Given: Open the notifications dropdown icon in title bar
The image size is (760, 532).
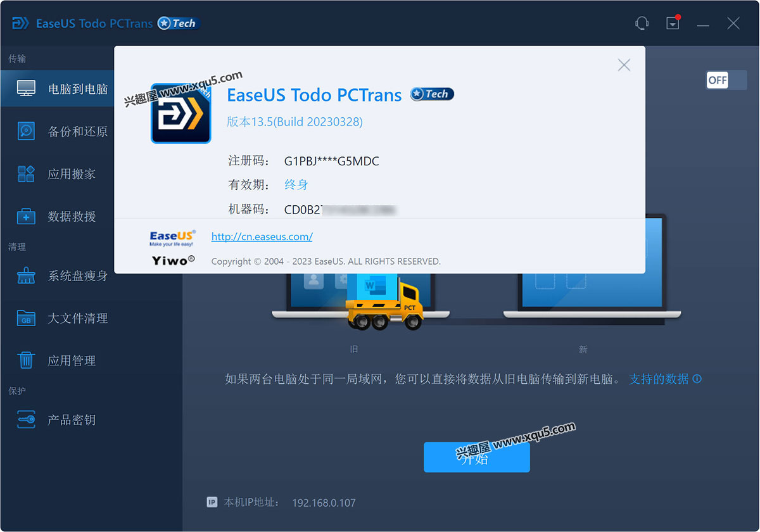Looking at the screenshot, I should pos(673,23).
